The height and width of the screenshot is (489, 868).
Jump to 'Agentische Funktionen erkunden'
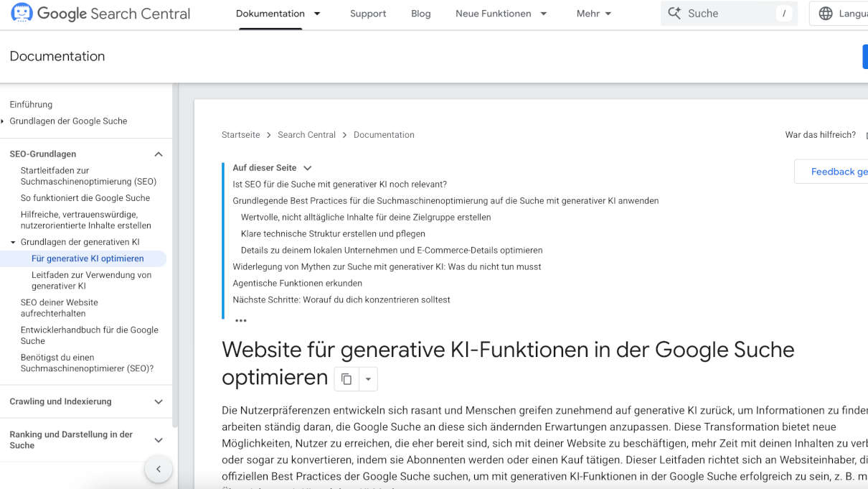click(x=297, y=284)
